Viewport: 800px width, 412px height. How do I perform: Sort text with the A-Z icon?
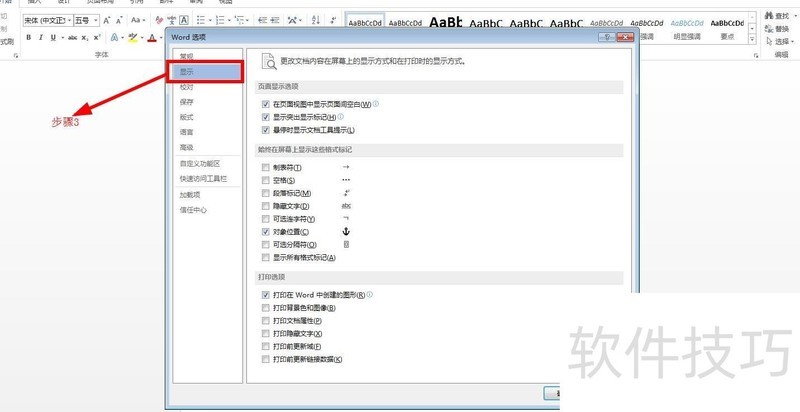pos(316,20)
